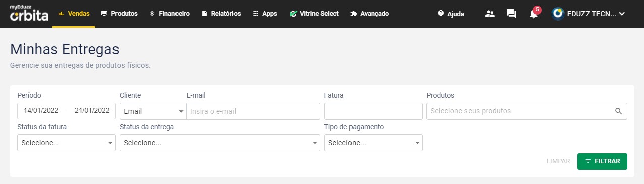The height and width of the screenshot is (184, 644).
Task: Click the Vitrine Select checkmark icon
Action: (x=293, y=14)
